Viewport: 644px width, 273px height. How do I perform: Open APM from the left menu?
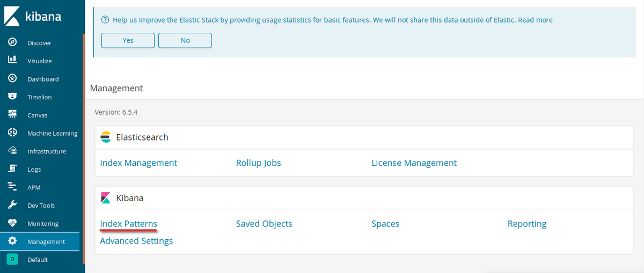(34, 187)
